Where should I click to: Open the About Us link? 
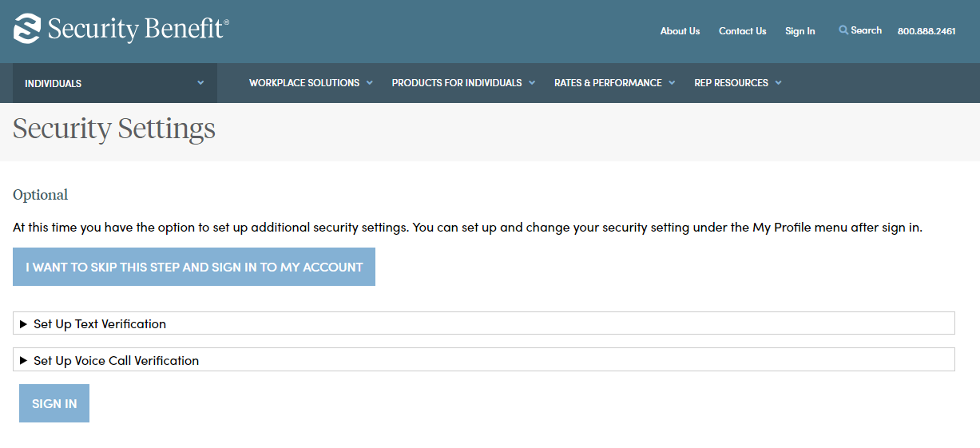pos(680,31)
